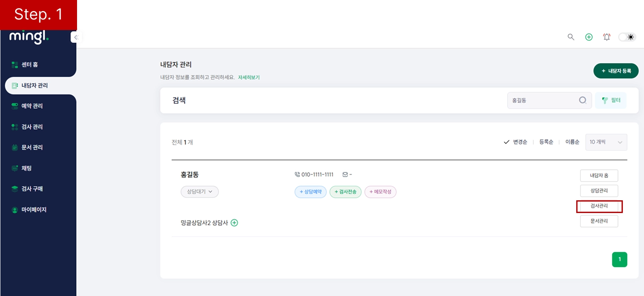Sort the list by 등록순
Screen dimensions: 644x296
pos(546,142)
